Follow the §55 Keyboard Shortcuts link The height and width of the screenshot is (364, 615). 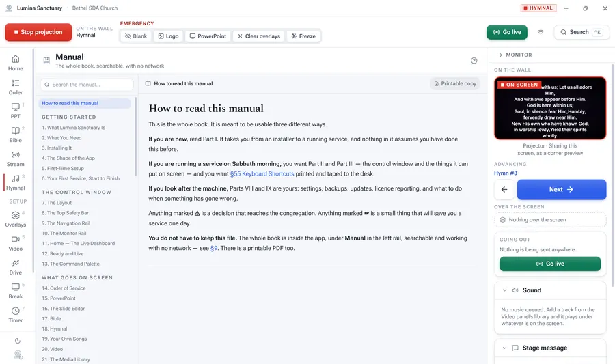262,174
